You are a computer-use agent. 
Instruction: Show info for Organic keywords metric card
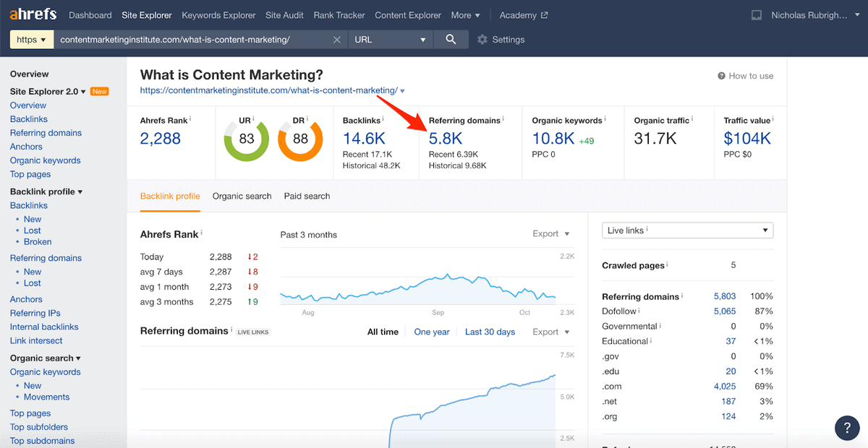pyautogui.click(x=605, y=119)
